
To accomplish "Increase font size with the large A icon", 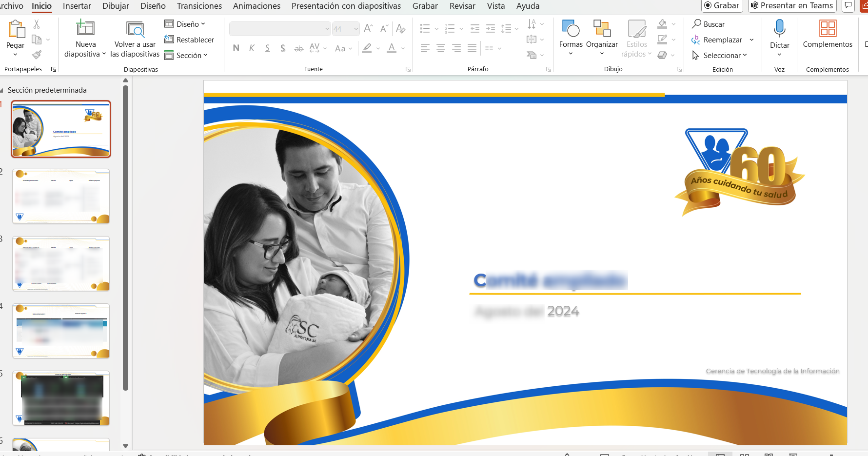I will [x=369, y=29].
